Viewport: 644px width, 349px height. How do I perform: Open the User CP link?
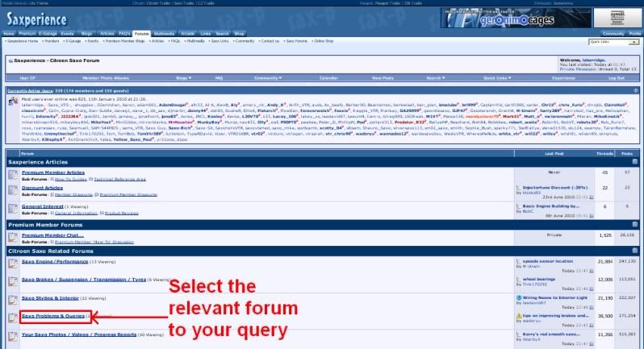pyautogui.click(x=27, y=78)
